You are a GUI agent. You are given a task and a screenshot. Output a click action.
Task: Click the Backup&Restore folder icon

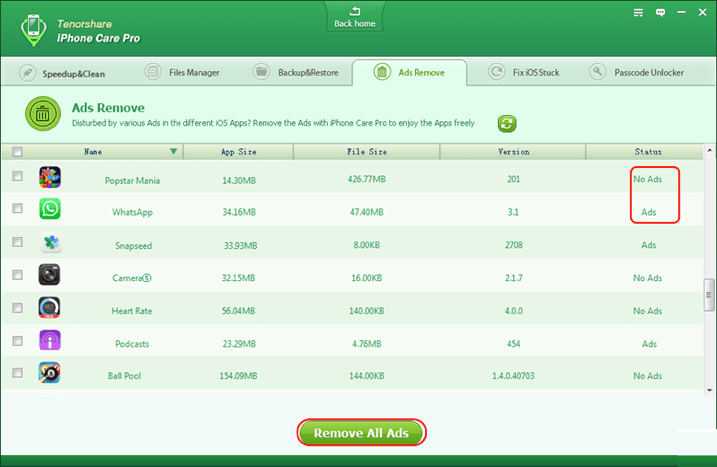[262, 72]
